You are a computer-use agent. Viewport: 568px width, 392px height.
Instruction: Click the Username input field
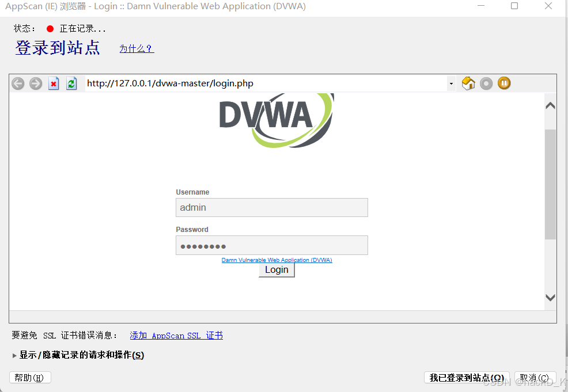click(272, 207)
